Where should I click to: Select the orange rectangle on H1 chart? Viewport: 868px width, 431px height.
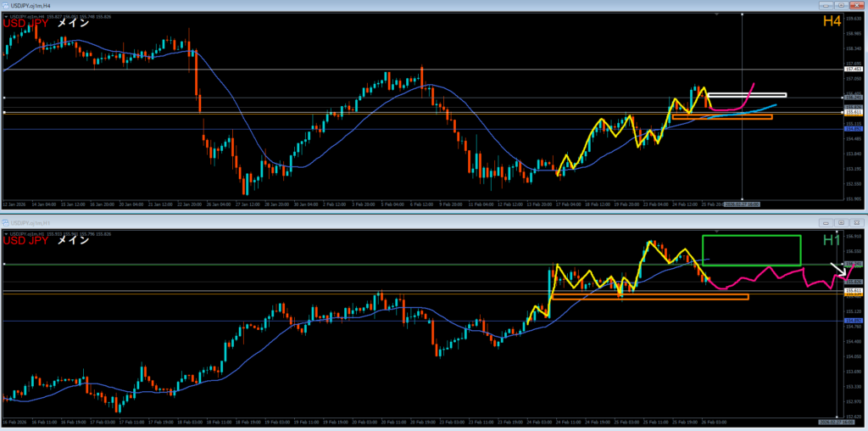click(648, 297)
